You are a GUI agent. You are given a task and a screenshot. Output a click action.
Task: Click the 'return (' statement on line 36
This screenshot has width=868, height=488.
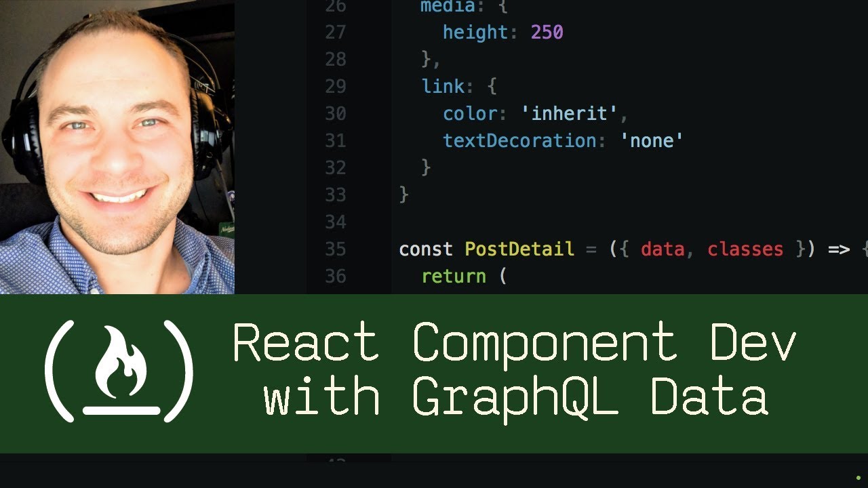pyautogui.click(x=464, y=276)
